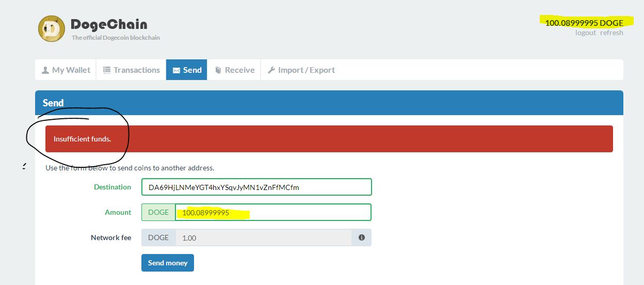Click the Network fee field showing 1.00
The height and width of the screenshot is (285, 644).
click(x=264, y=237)
